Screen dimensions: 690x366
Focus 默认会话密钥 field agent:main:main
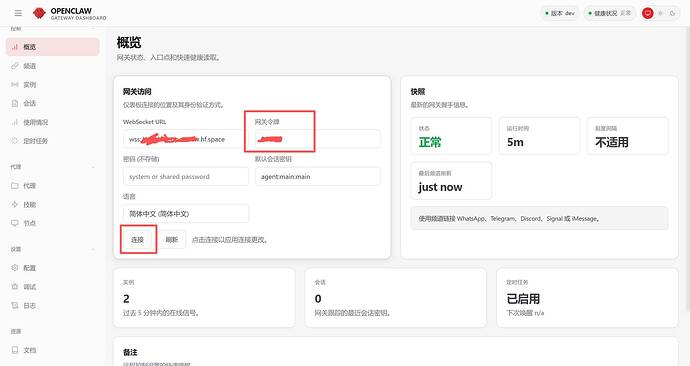tap(317, 176)
